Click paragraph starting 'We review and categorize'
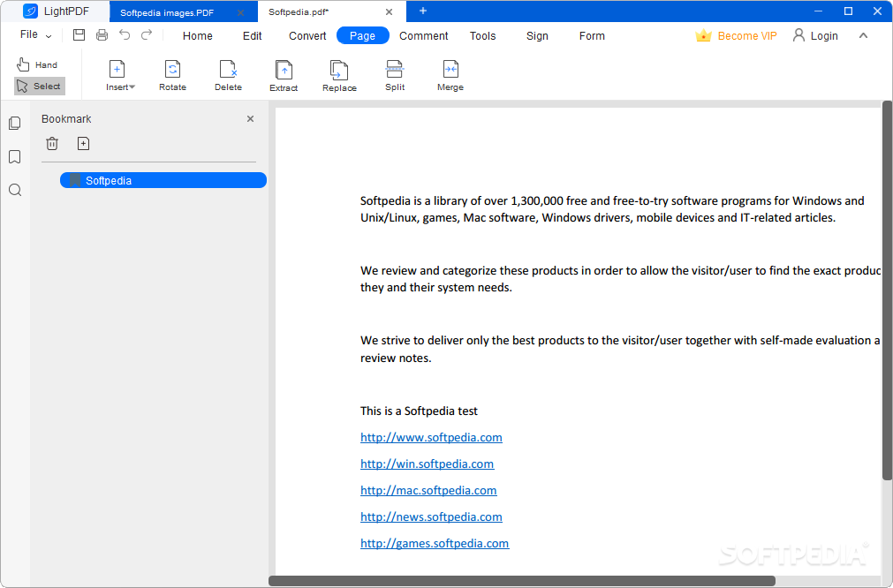This screenshot has width=893, height=588. coord(620,279)
